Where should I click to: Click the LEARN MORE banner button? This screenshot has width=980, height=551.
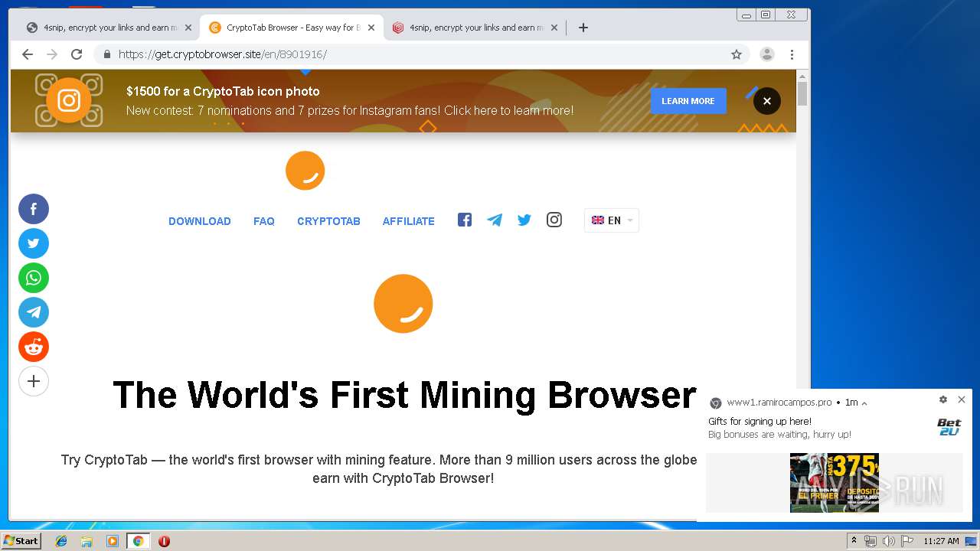pyautogui.click(x=688, y=101)
